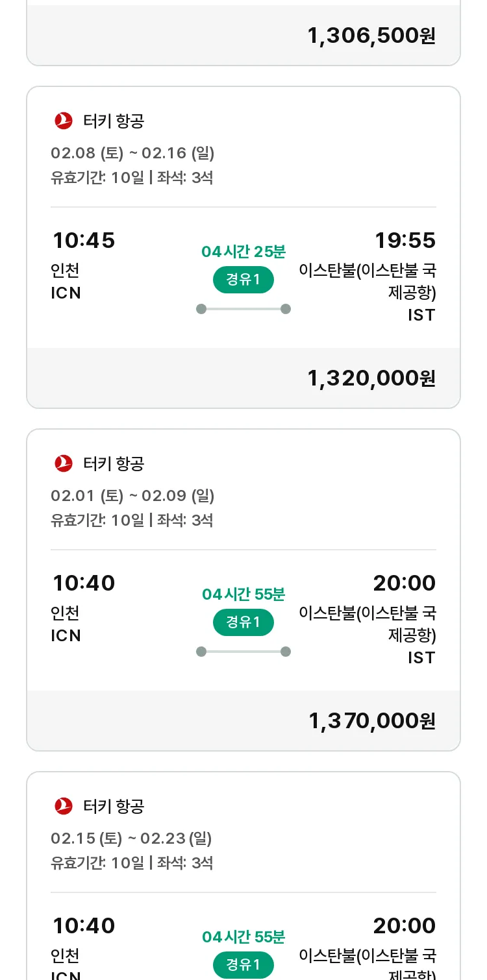This screenshot has height=980, width=487.
Task: Open flight dated 02.01 (토) ~ 02.09 (일)
Action: coord(132,496)
